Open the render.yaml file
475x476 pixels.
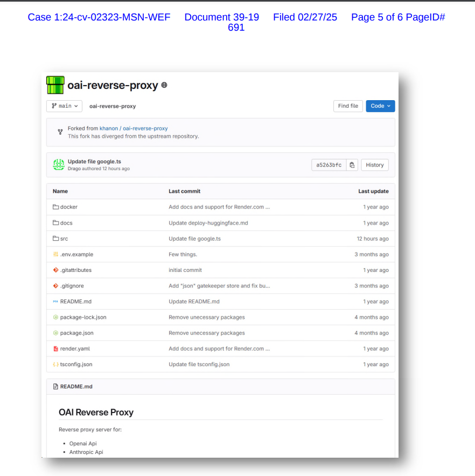point(75,349)
